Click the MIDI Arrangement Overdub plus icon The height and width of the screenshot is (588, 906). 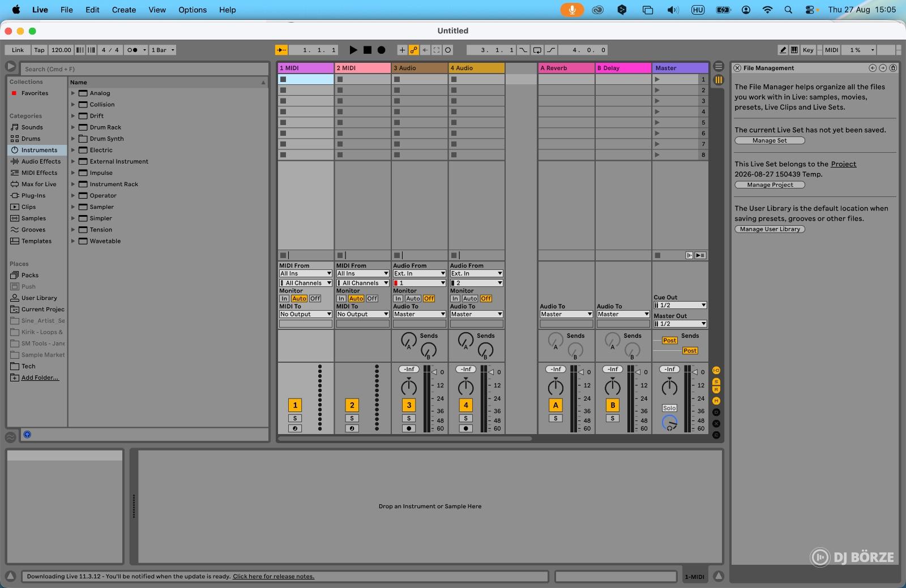(402, 50)
